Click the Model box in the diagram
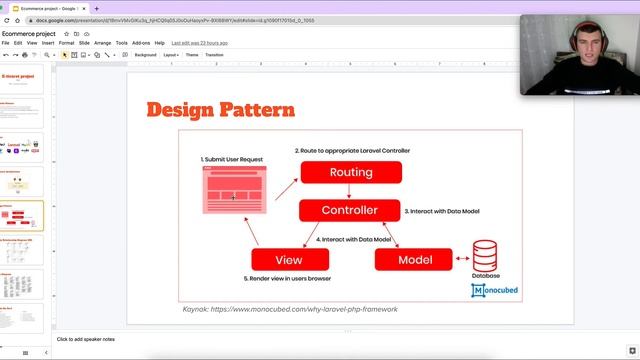640x360 pixels. (x=413, y=260)
